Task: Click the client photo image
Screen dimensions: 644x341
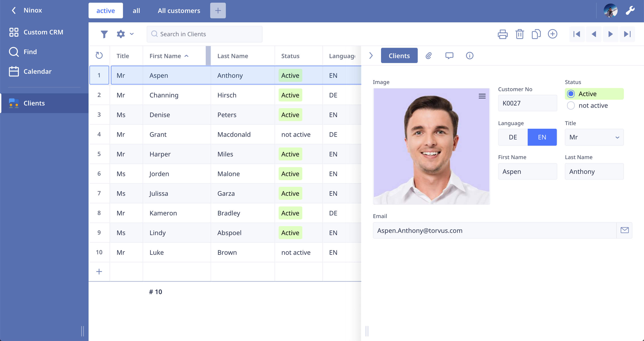Action: click(431, 146)
